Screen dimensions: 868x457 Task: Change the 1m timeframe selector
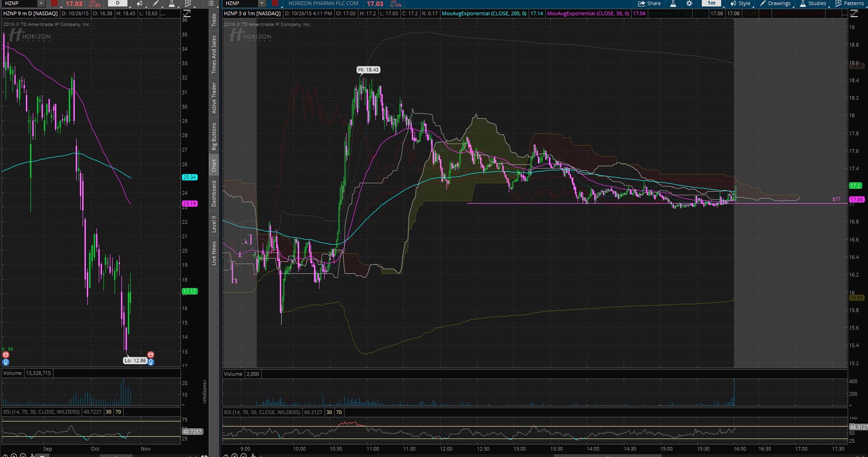click(x=711, y=3)
